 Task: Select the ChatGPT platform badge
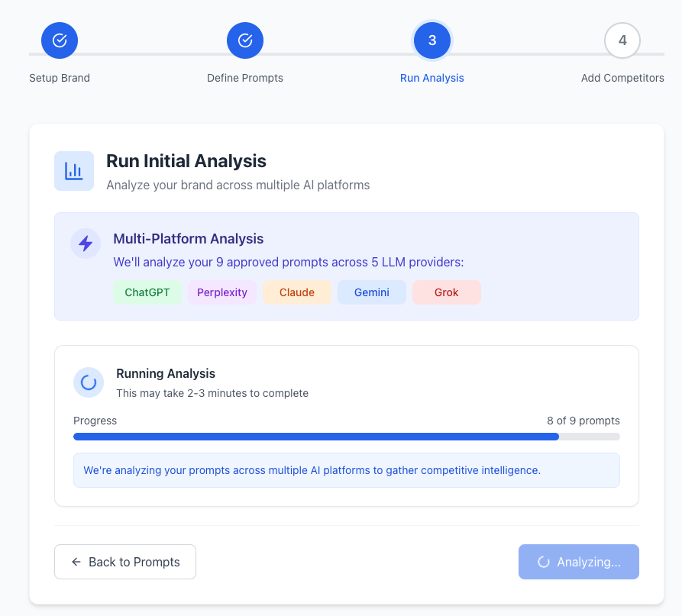click(x=147, y=292)
